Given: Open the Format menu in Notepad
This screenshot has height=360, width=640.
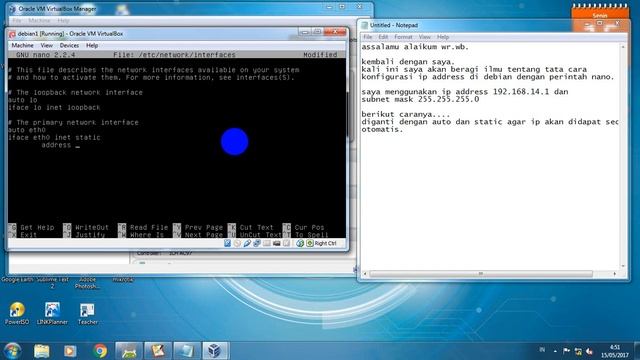Looking at the screenshot, I should coord(403,37).
